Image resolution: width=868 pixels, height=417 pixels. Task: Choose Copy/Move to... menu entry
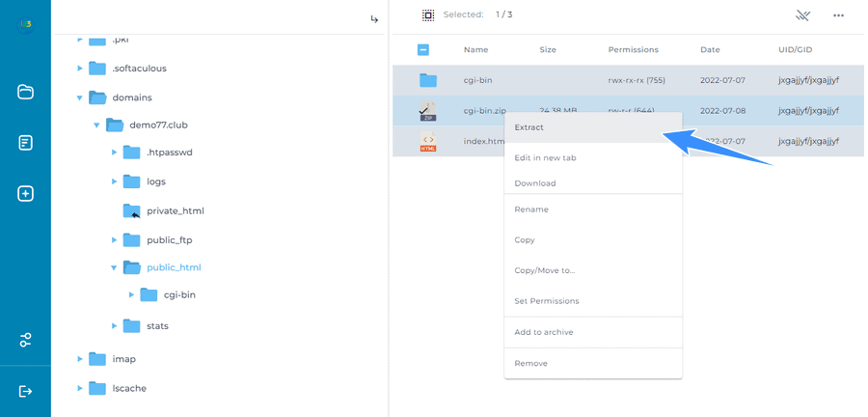593,270
